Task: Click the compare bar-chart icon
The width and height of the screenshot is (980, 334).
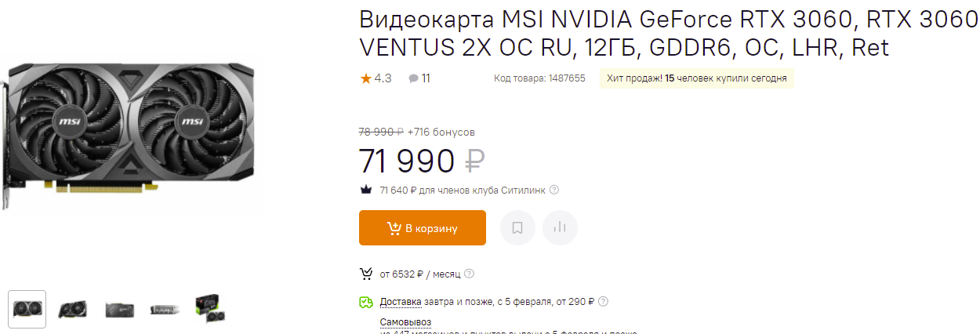Action: (560, 228)
